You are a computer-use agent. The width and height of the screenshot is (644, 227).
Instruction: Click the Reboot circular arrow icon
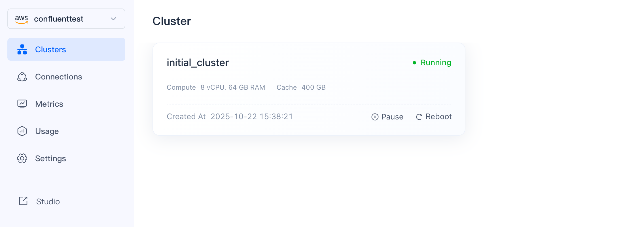pos(419,117)
